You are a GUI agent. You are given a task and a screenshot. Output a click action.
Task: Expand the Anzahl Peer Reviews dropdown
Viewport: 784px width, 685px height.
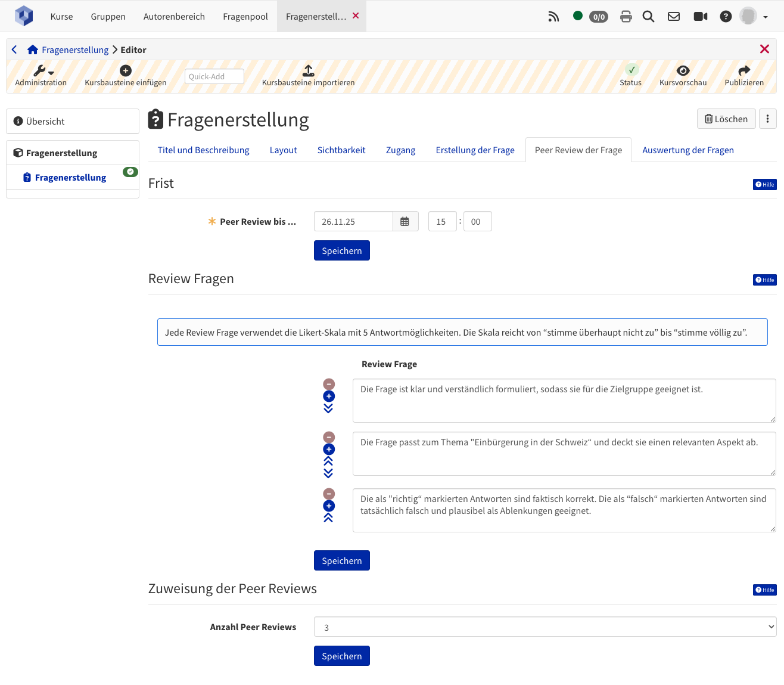click(x=545, y=627)
